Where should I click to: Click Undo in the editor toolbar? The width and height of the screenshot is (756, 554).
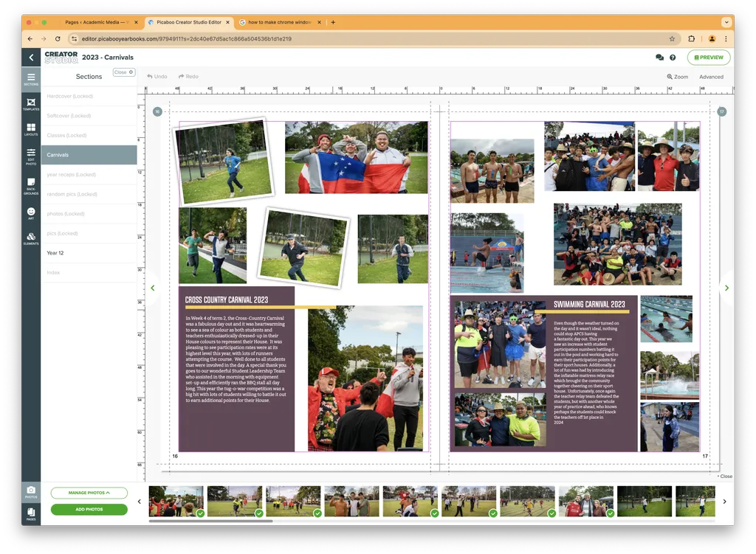pos(157,77)
